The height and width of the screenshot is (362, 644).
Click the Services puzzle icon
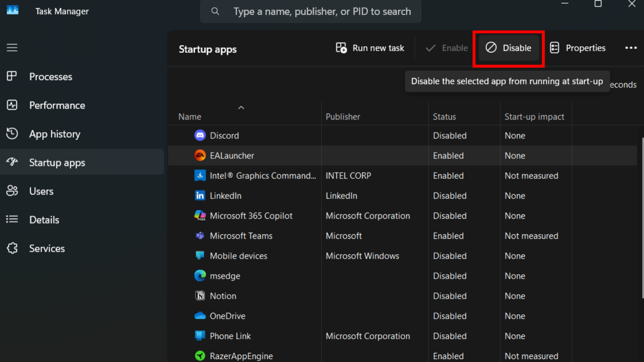(12, 248)
